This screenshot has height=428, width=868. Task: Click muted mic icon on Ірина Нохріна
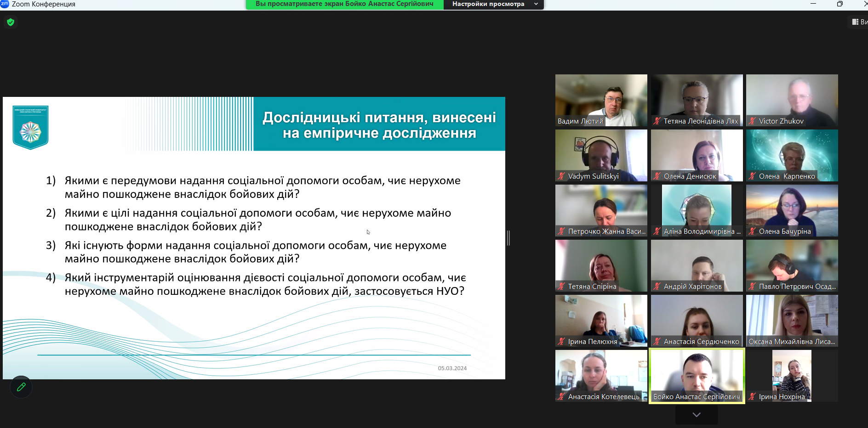[x=752, y=397]
